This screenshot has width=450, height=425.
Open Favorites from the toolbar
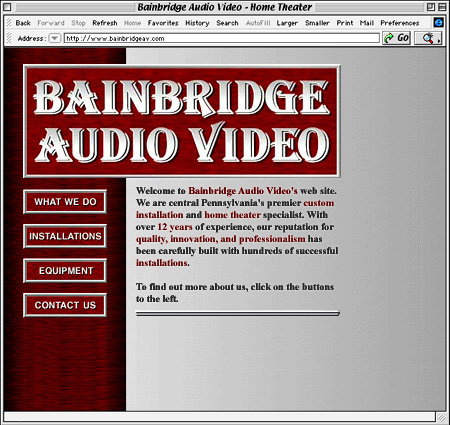click(x=163, y=23)
